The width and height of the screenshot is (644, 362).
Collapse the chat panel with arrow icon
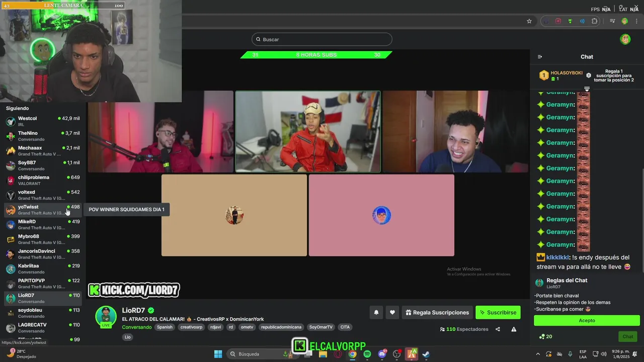tap(540, 57)
